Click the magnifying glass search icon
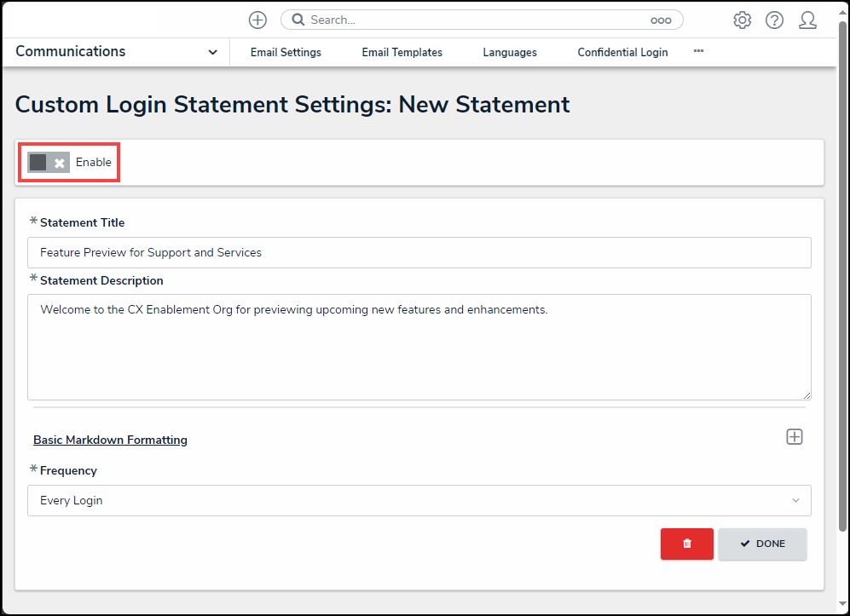850x616 pixels. click(298, 20)
